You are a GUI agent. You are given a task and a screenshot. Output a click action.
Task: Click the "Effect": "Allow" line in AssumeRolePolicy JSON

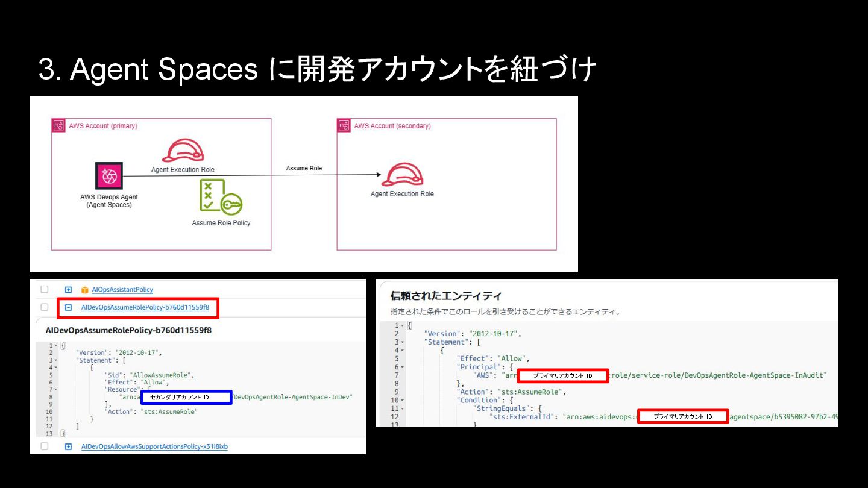pos(136,382)
